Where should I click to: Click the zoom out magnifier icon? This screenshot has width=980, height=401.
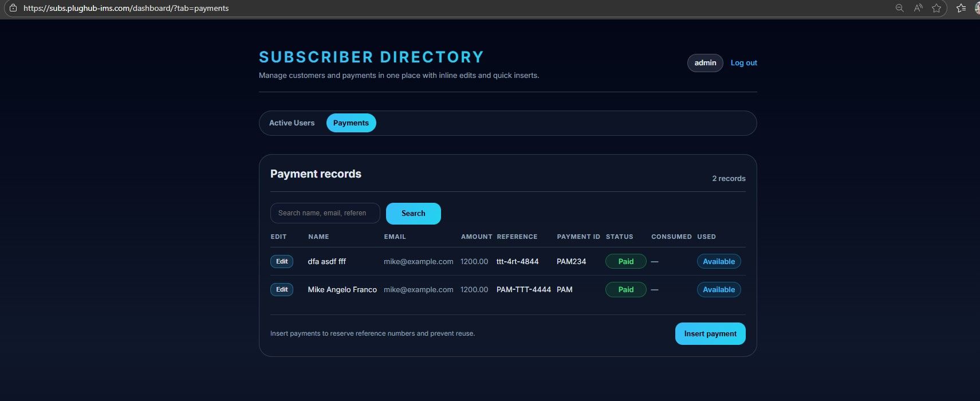click(899, 8)
